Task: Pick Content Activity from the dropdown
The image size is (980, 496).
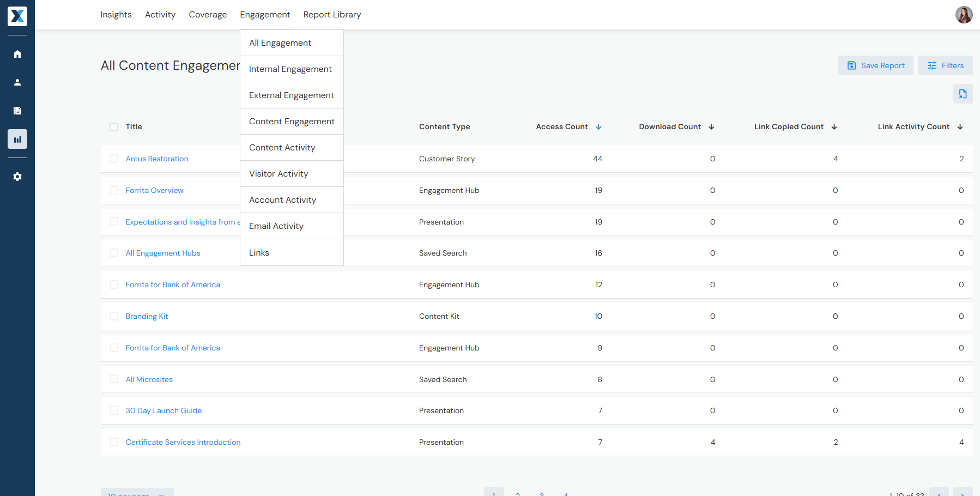Action: click(x=292, y=148)
